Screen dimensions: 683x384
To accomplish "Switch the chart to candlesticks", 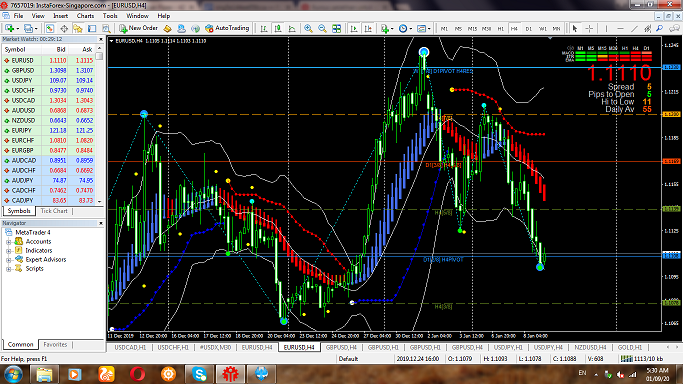I will pos(278,28).
